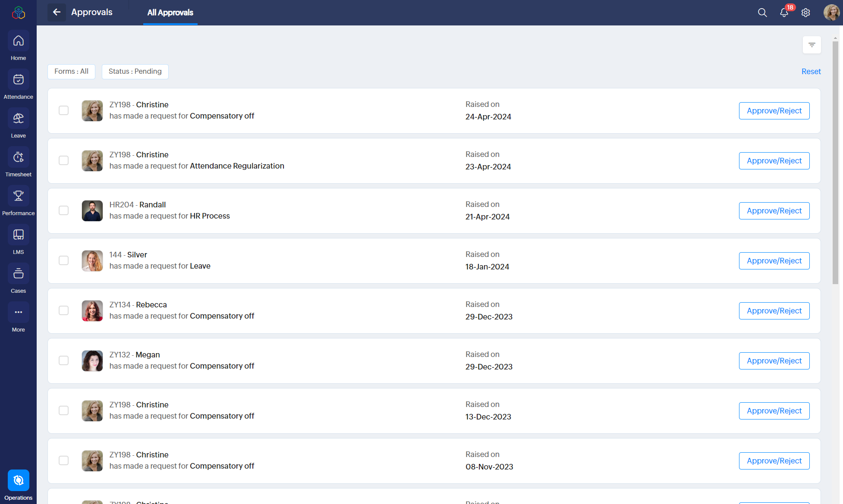
Task: Tick the checkbox for Silver's Leave request
Action: 64,260
